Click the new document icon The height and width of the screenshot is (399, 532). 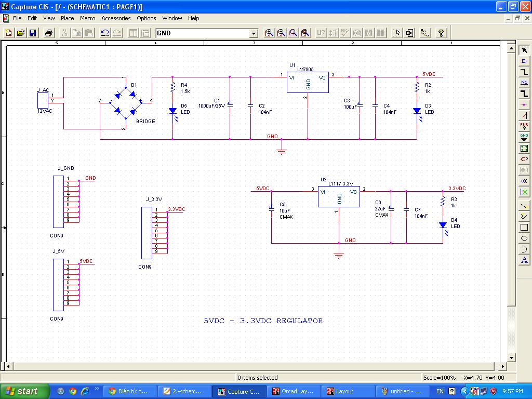pyautogui.click(x=9, y=33)
